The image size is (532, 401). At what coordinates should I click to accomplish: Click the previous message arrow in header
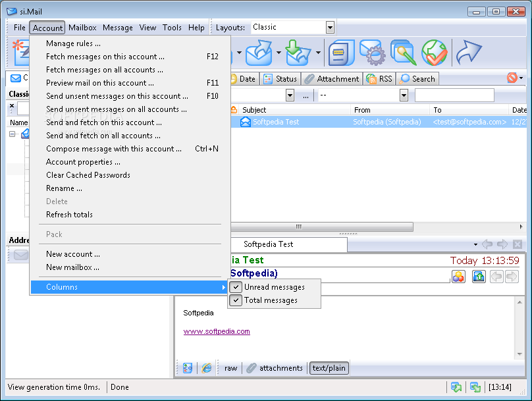click(x=497, y=277)
